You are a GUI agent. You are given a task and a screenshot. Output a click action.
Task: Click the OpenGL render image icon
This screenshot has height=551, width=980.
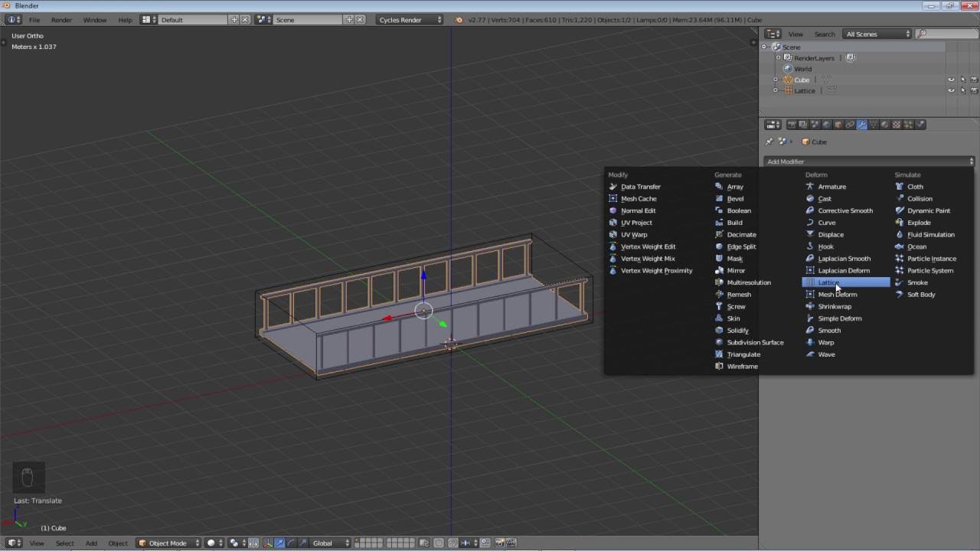click(x=500, y=543)
